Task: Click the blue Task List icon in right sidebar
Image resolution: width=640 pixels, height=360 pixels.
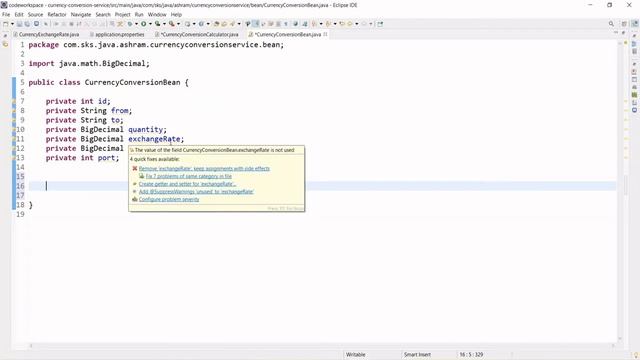Action: coord(634,44)
